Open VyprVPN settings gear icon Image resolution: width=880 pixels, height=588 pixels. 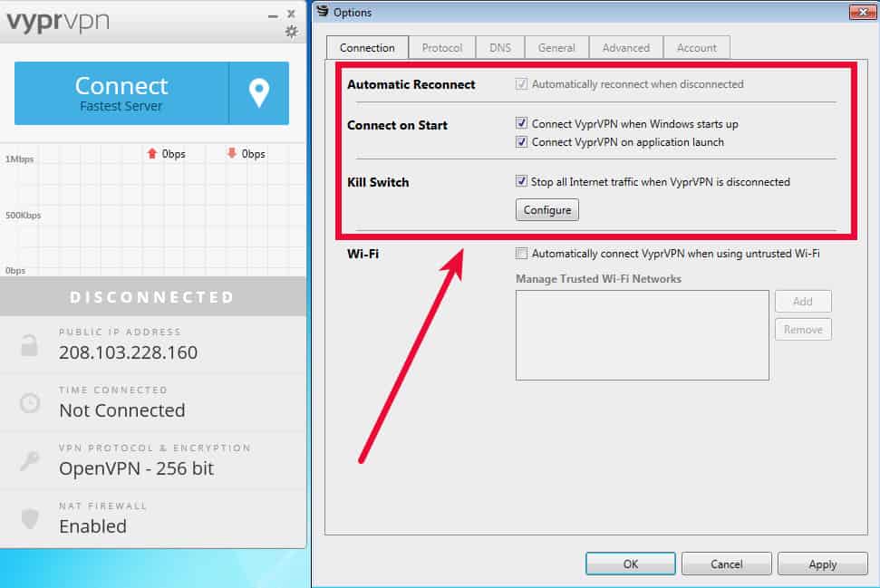coord(291,32)
